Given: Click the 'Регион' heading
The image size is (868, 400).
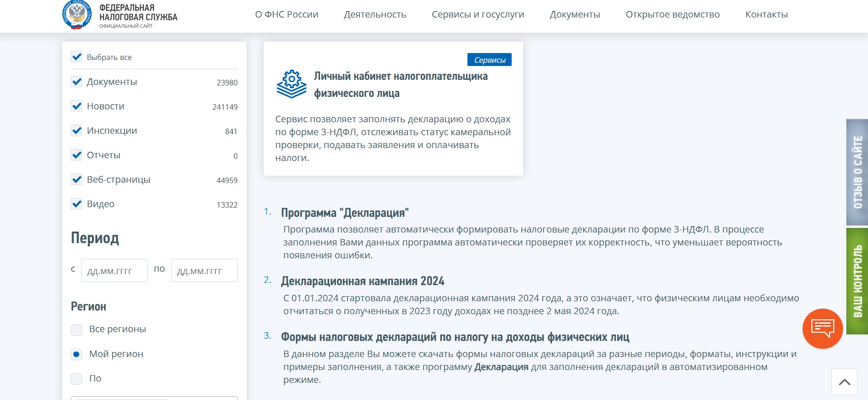Looking at the screenshot, I should point(89,306).
